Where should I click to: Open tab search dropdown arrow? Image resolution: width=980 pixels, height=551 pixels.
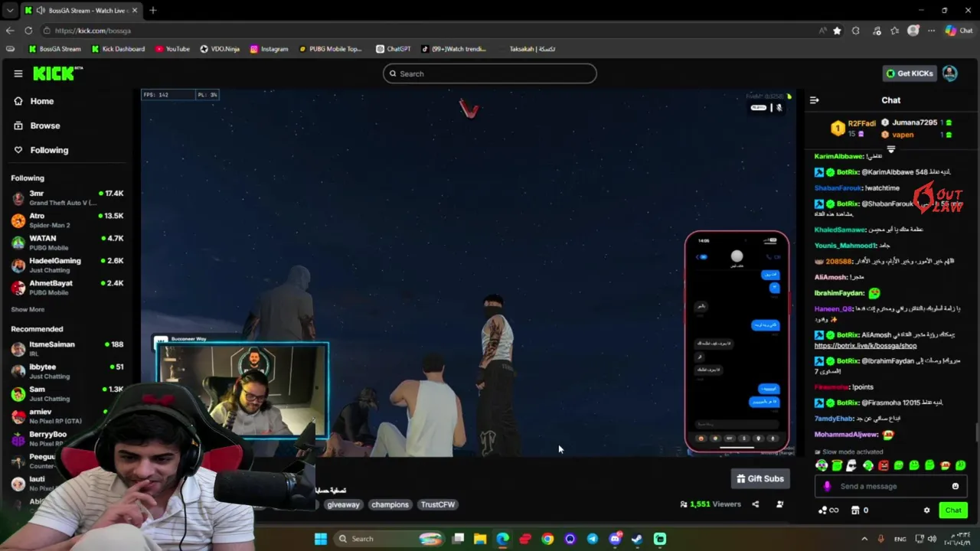(x=9, y=10)
